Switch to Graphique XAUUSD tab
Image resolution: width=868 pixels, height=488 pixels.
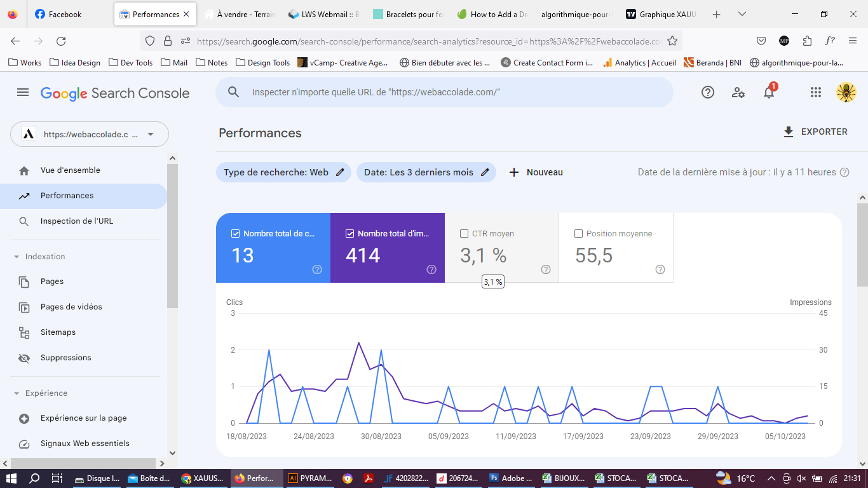point(661,14)
